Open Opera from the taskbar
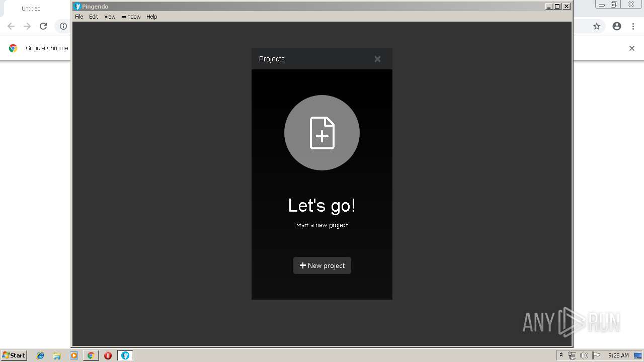The height and width of the screenshot is (362, 644). pos(108,355)
